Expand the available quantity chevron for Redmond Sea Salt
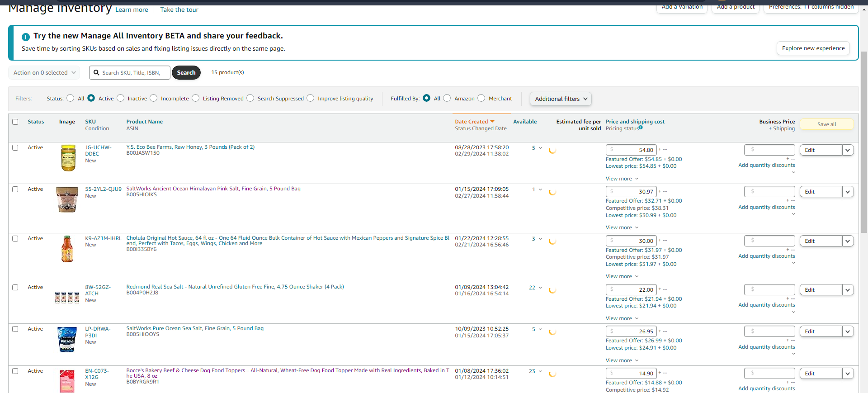Screen dimensions: 868x393 coord(540,288)
